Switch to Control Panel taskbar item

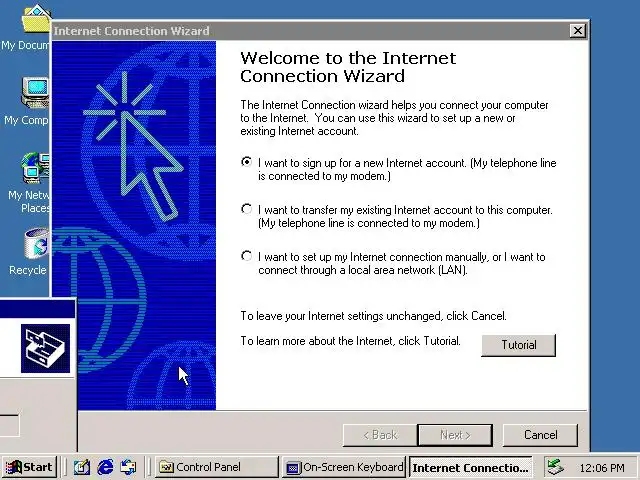pos(216,467)
